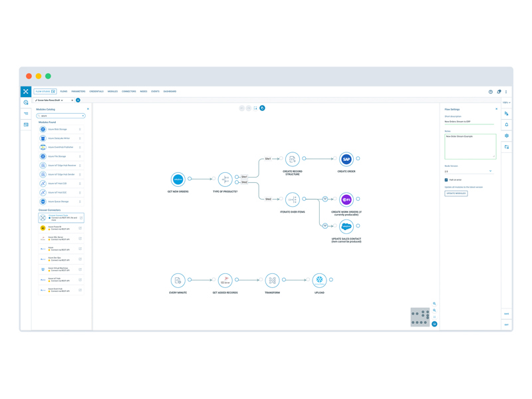The height and width of the screenshot is (399, 532).
Task: Toggle the hand pan tool button
Action: [x=262, y=108]
